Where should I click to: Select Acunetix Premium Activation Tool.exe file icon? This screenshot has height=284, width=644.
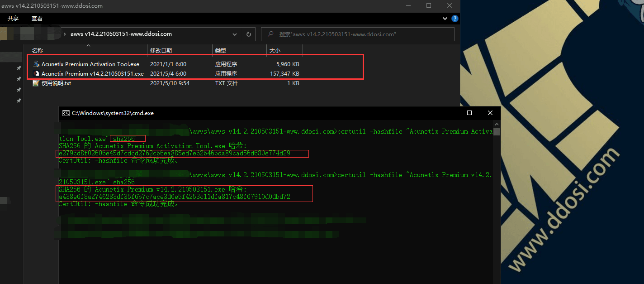(36, 64)
